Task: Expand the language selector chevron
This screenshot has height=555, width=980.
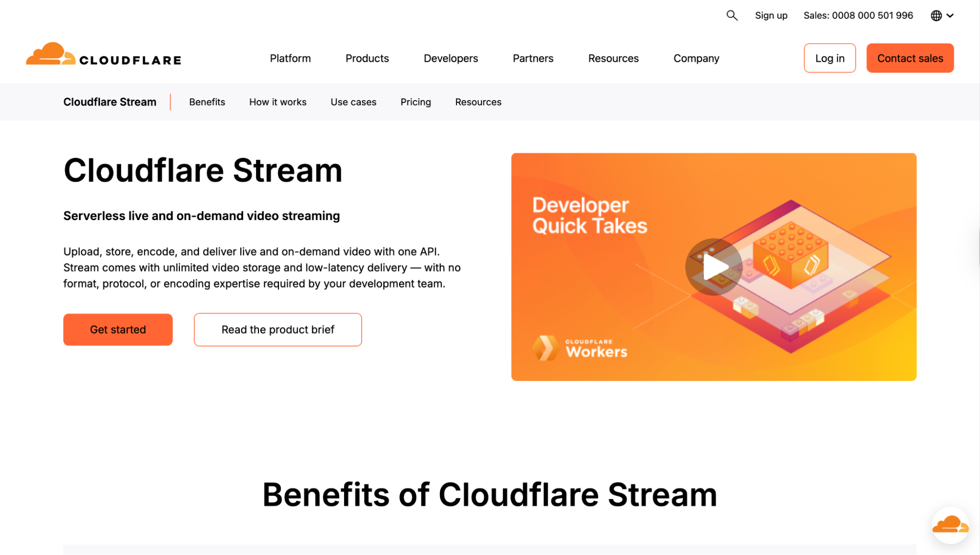Action: coord(950,16)
